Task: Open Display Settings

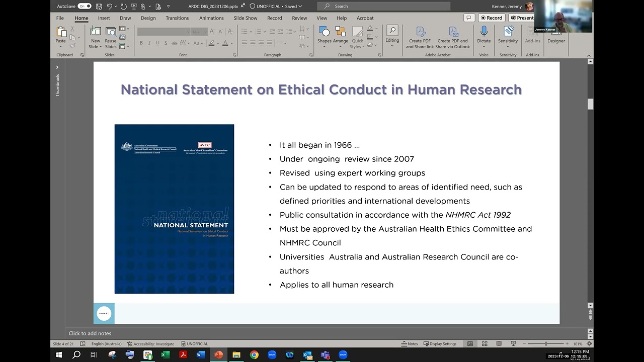Action: [x=440, y=344]
